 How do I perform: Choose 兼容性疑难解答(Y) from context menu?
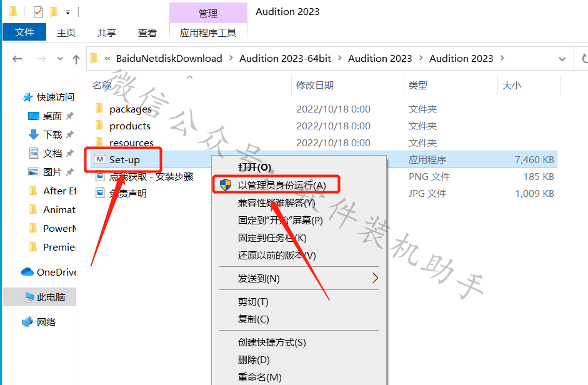[x=276, y=203]
